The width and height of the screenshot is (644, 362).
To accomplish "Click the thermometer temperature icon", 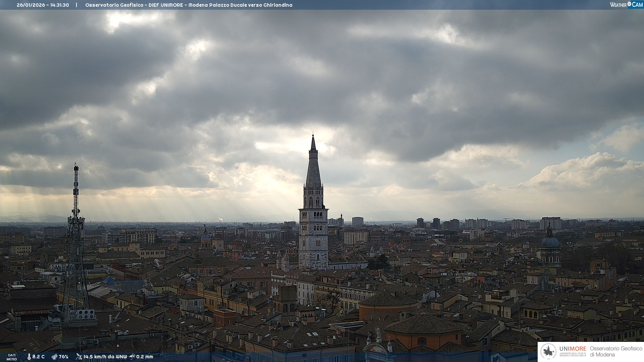I will click(x=29, y=357).
